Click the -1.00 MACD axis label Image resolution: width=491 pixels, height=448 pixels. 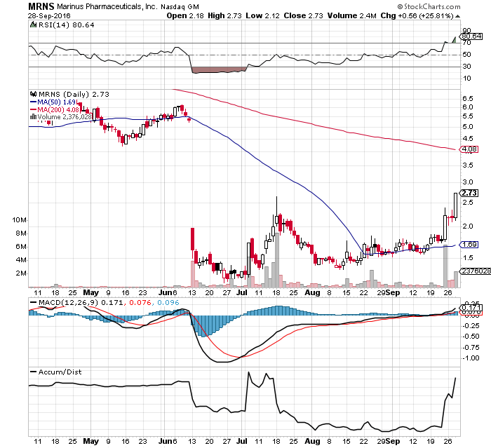471,358
